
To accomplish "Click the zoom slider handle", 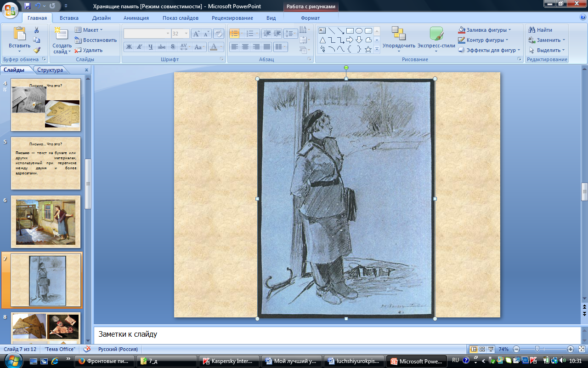I will tap(537, 349).
